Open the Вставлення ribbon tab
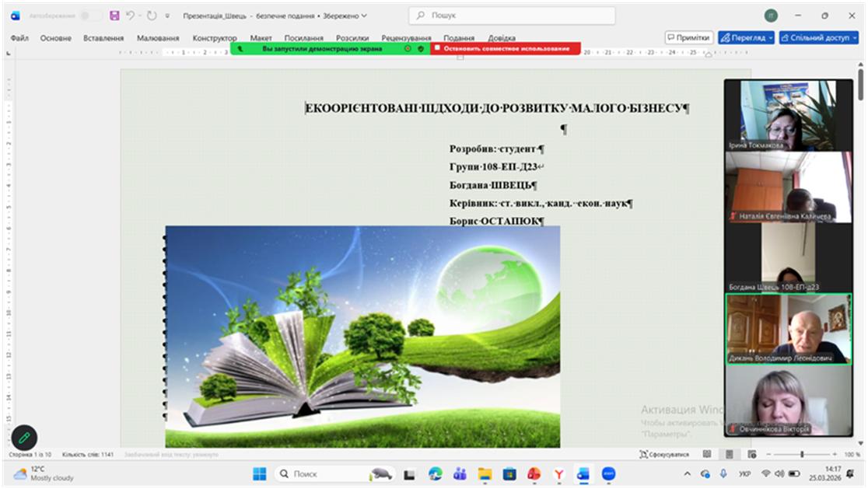 tap(103, 38)
